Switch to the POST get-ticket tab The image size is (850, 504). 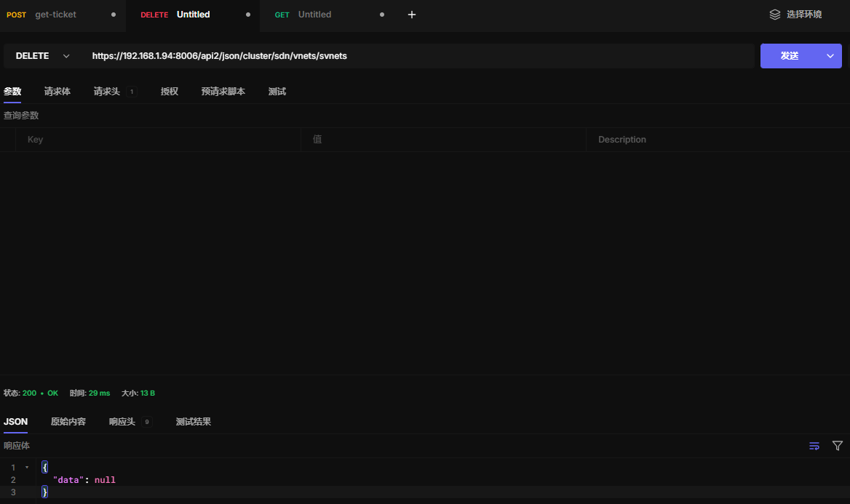pos(51,15)
